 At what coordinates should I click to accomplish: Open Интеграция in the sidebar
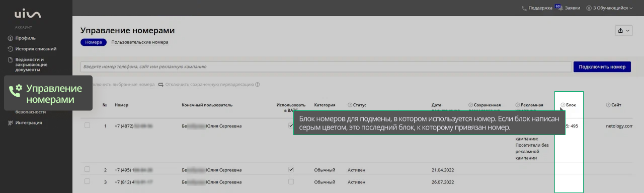pos(29,122)
